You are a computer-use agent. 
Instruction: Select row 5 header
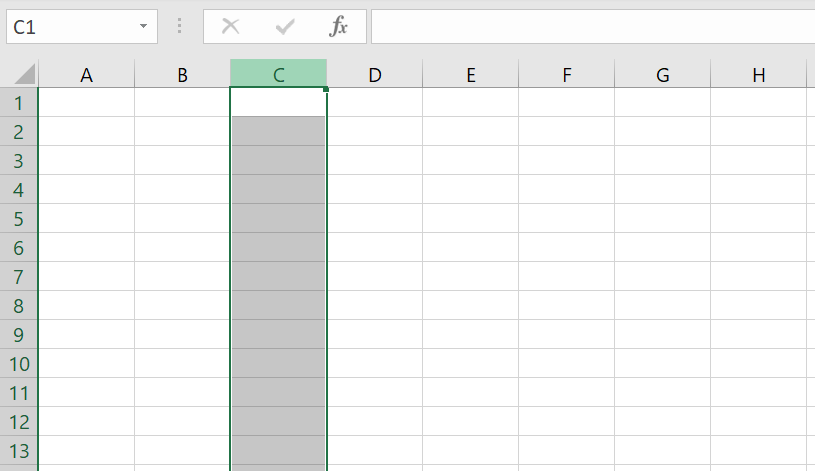[20, 219]
